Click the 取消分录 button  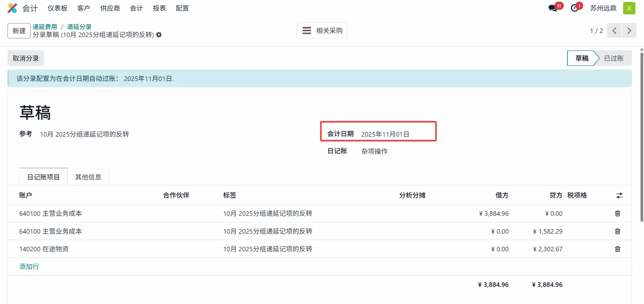26,58
